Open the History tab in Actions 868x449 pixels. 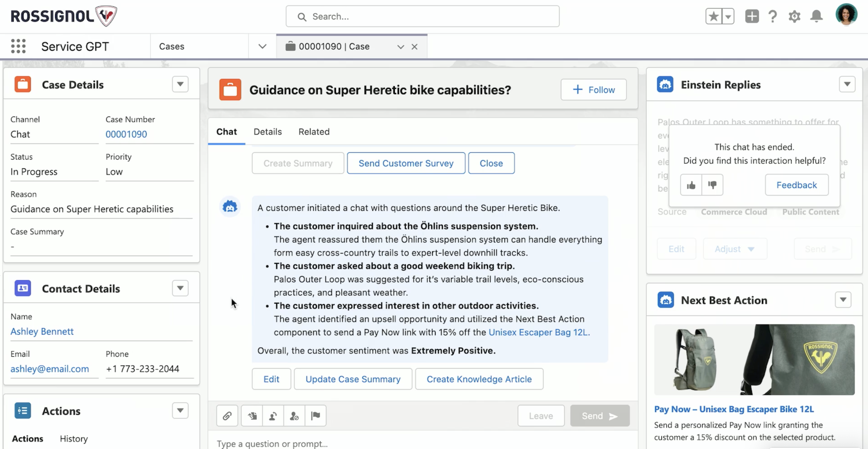[x=74, y=439]
